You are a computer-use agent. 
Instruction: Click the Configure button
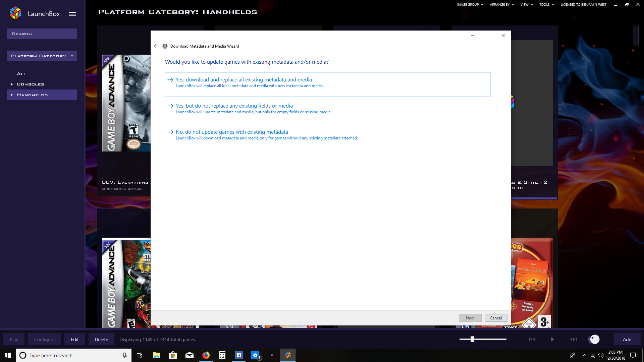[44, 339]
